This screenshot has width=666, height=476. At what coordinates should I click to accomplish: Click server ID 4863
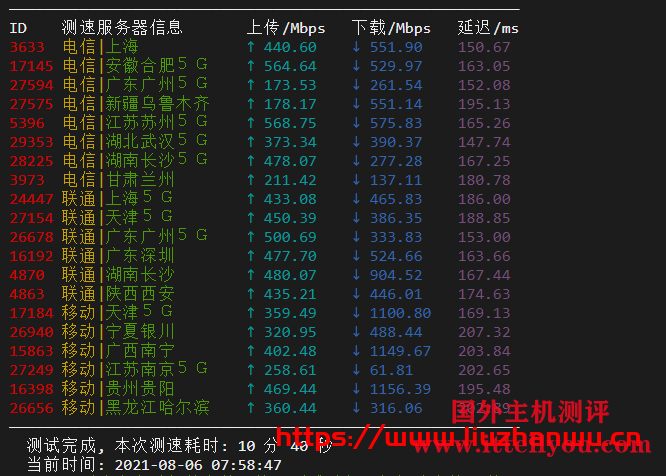27,294
